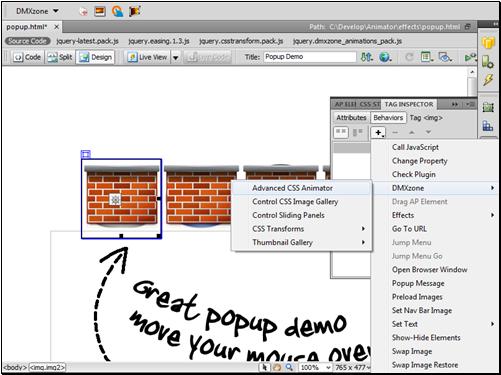Select the zoom magnifier tool in status bar
This screenshot has height=375, width=501.
click(289, 367)
